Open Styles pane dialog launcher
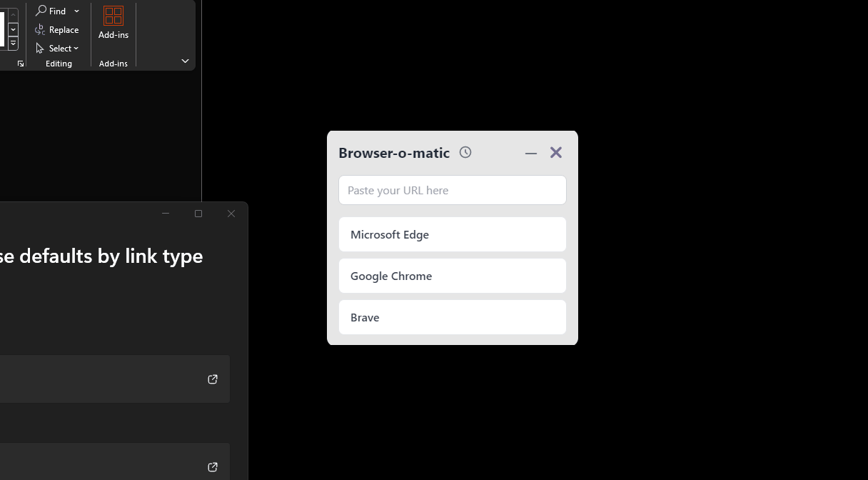The height and width of the screenshot is (480, 868). 21,64
